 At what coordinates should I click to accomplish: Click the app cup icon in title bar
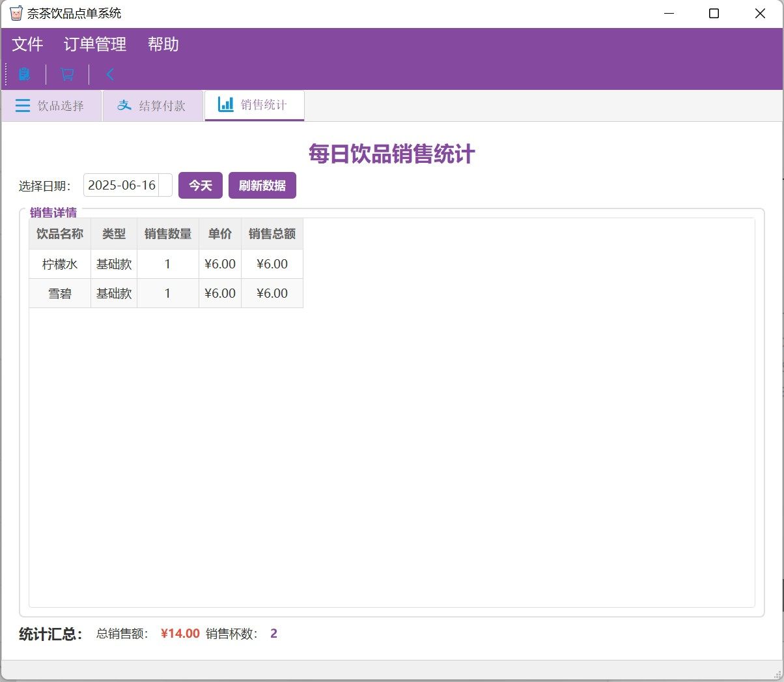pos(16,13)
